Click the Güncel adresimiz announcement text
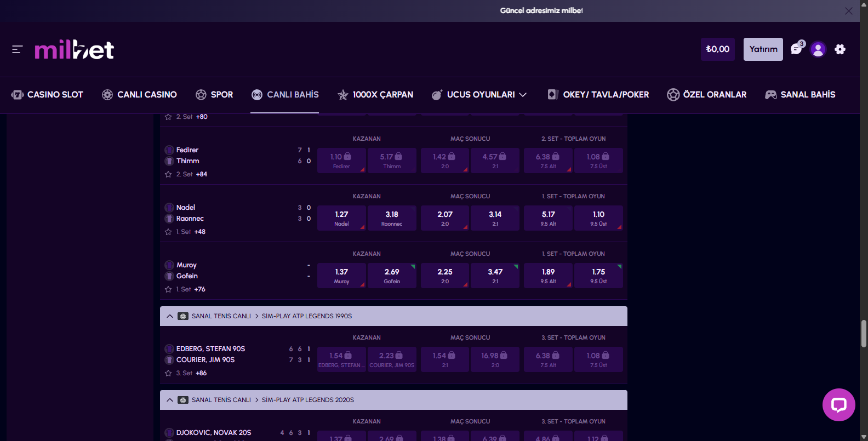Image resolution: width=868 pixels, height=441 pixels. pyautogui.click(x=541, y=10)
